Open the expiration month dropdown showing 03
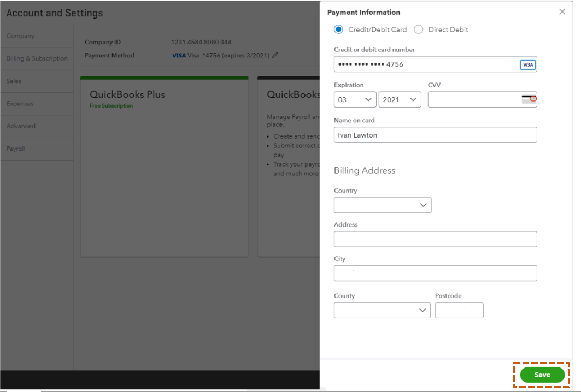The image size is (581, 392). point(355,99)
